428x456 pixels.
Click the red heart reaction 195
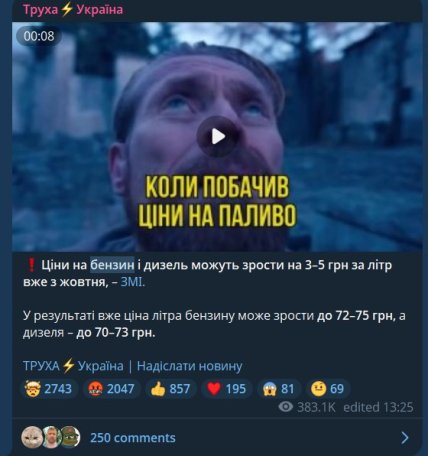[226, 389]
